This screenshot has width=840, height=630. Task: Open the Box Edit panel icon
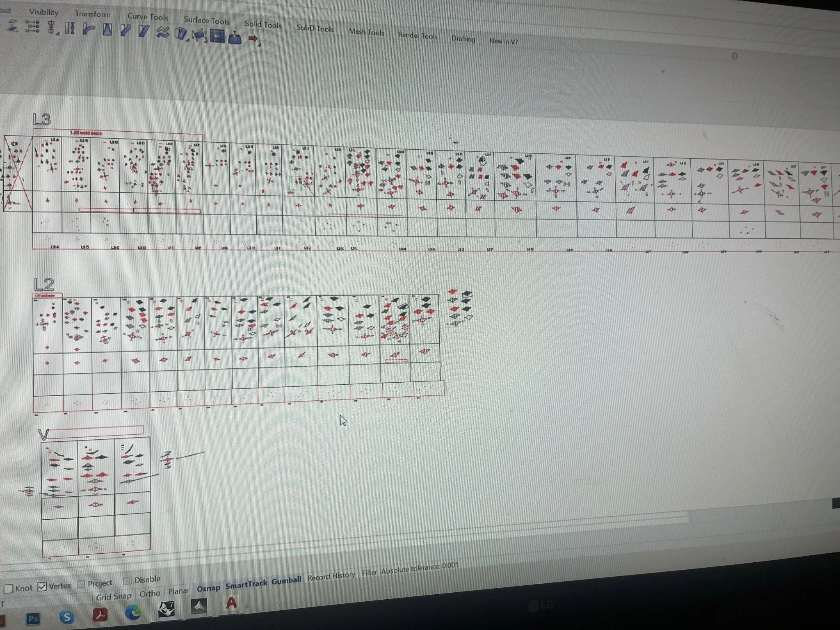click(x=217, y=36)
